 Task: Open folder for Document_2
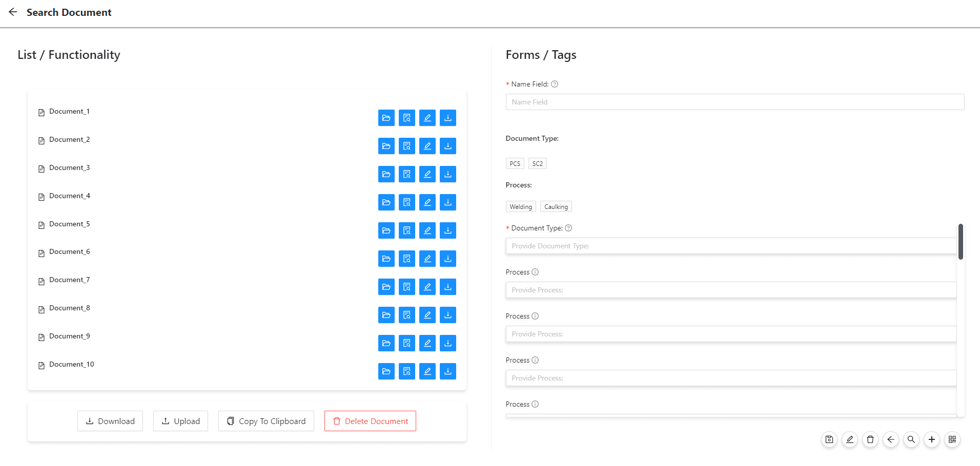(386, 146)
